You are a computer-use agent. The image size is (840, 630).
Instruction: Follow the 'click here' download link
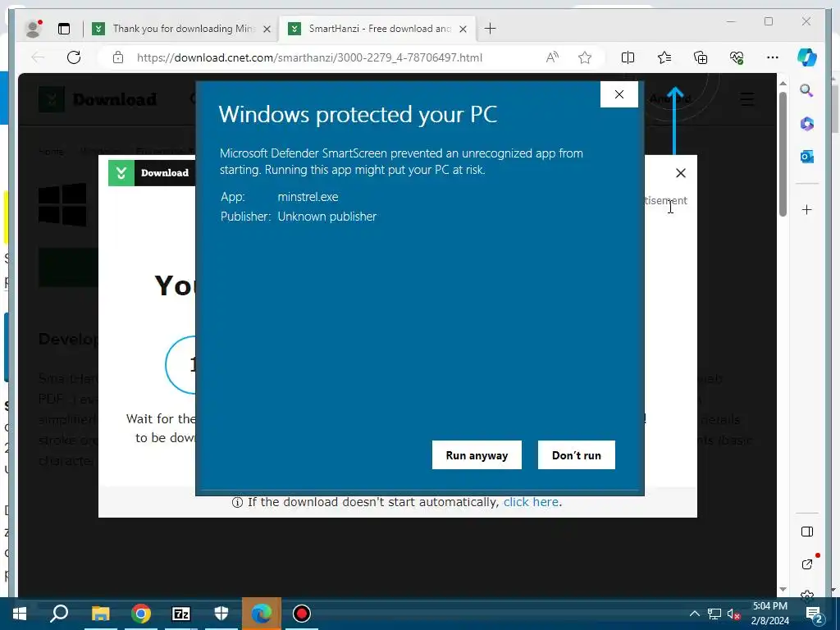coord(531,502)
